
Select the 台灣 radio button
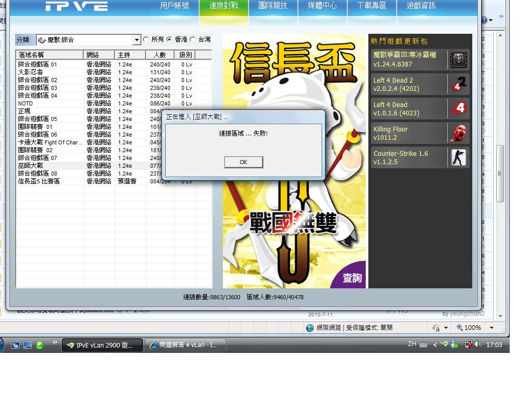[193, 39]
